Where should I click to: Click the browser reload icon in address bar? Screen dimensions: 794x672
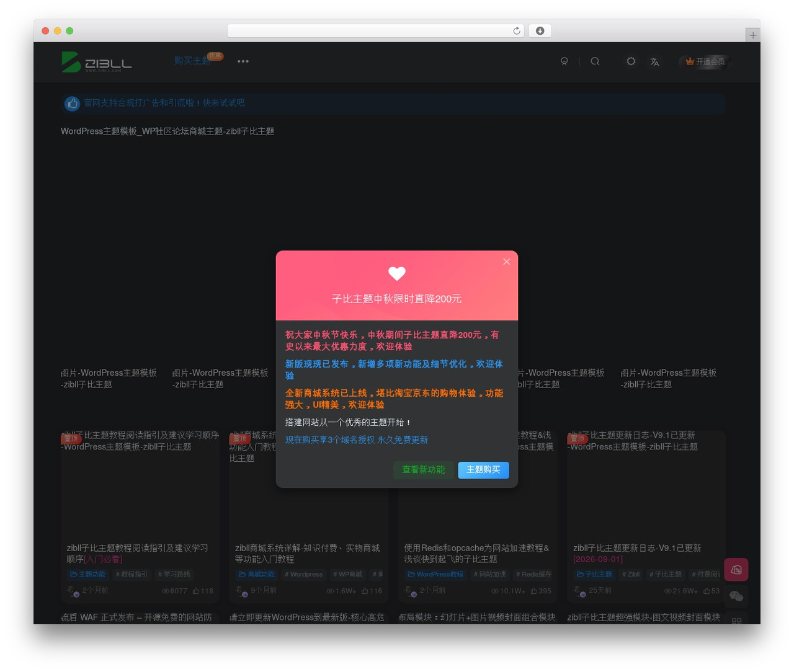pos(516,31)
